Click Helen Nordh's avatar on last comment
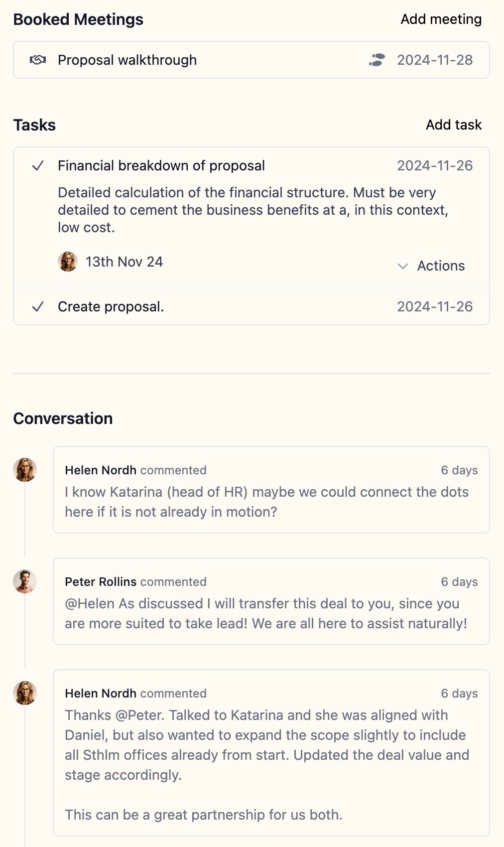This screenshot has height=847, width=504. (25, 693)
